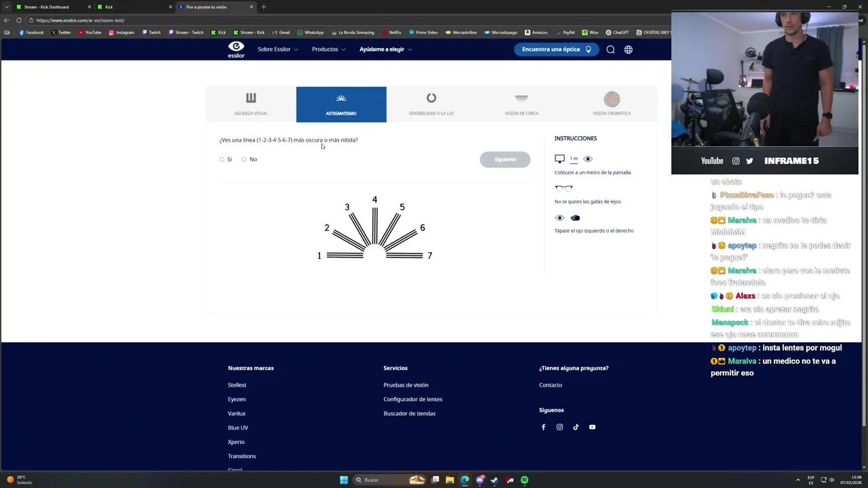Open Pruebas de visión link
Image resolution: width=868 pixels, height=488 pixels.
[406, 385]
